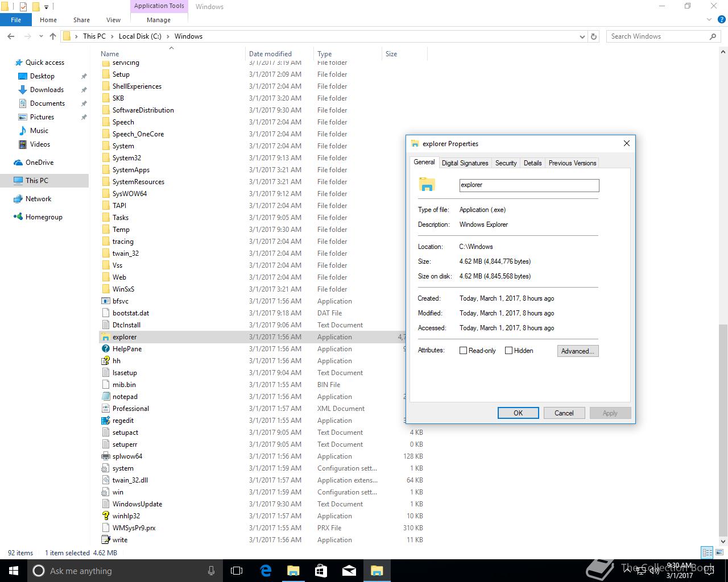Click the winhlp32 help icon
The image size is (728, 582).
coord(106,516)
